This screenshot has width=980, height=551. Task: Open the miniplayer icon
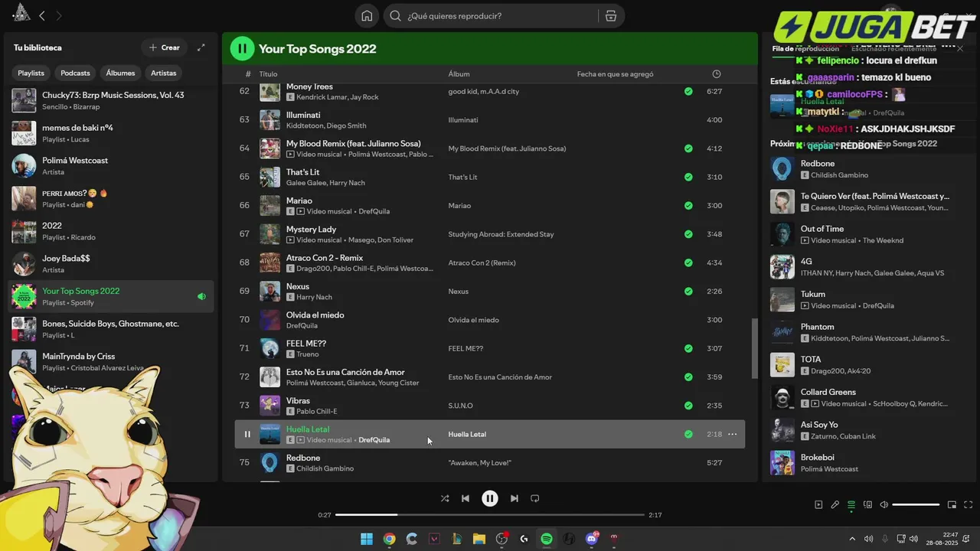tap(952, 505)
